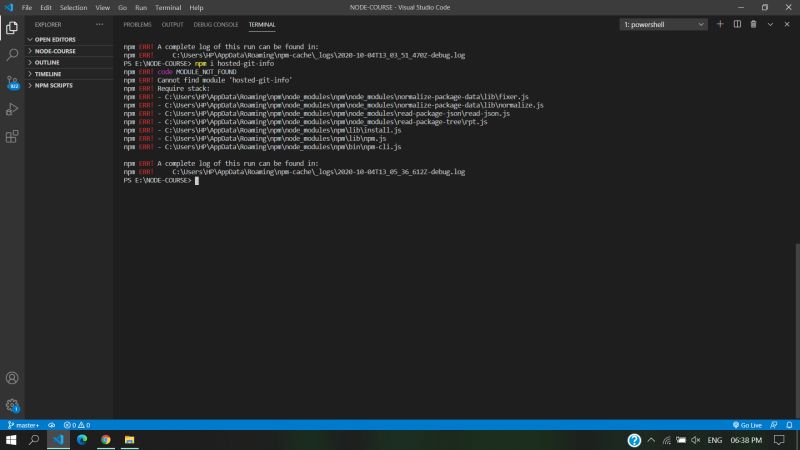
Task: Select the Terminal tab
Action: (262, 24)
